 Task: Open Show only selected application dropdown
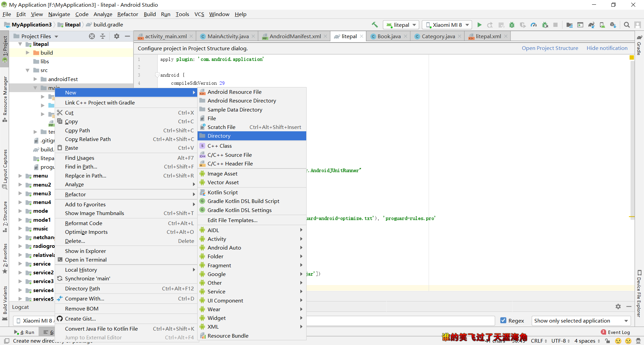581,321
